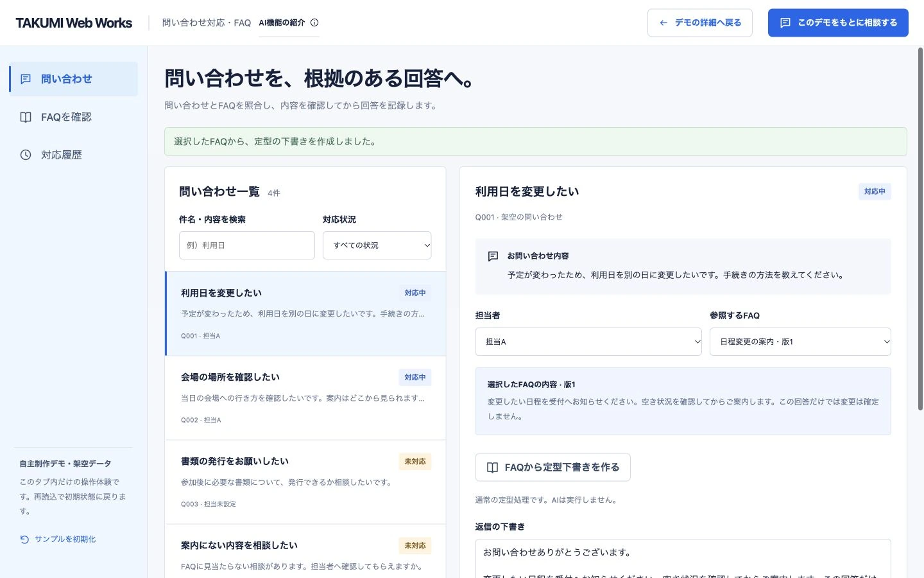Open the AI機能の紹介 tab
The width and height of the screenshot is (924, 578).
(x=289, y=22)
